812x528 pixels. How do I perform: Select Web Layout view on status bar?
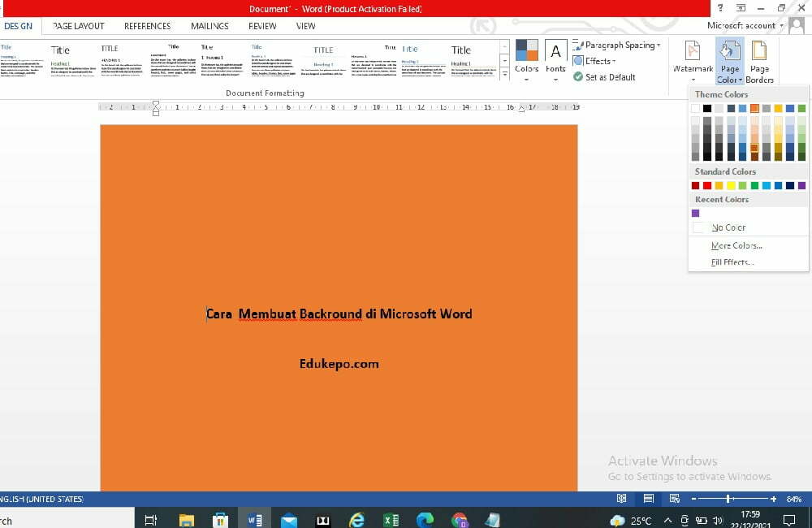click(674, 498)
